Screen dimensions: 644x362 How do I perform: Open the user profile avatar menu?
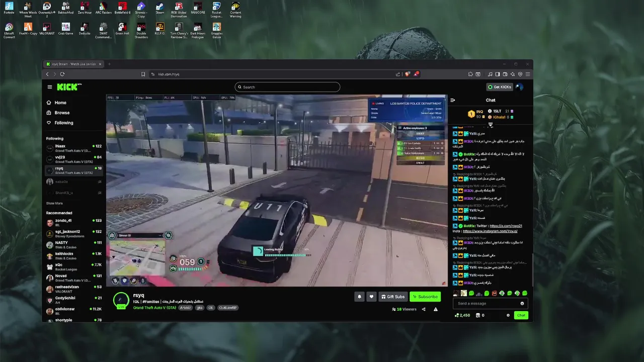[x=520, y=87]
